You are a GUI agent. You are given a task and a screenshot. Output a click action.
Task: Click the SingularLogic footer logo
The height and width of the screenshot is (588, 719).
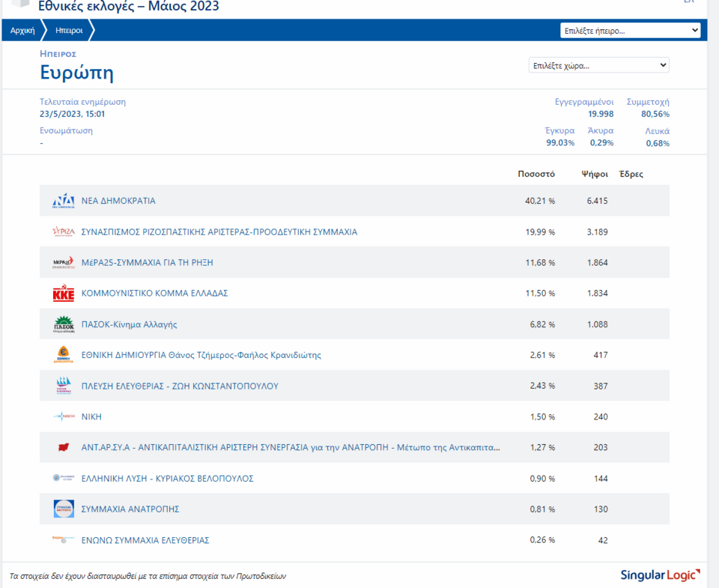[660, 575]
